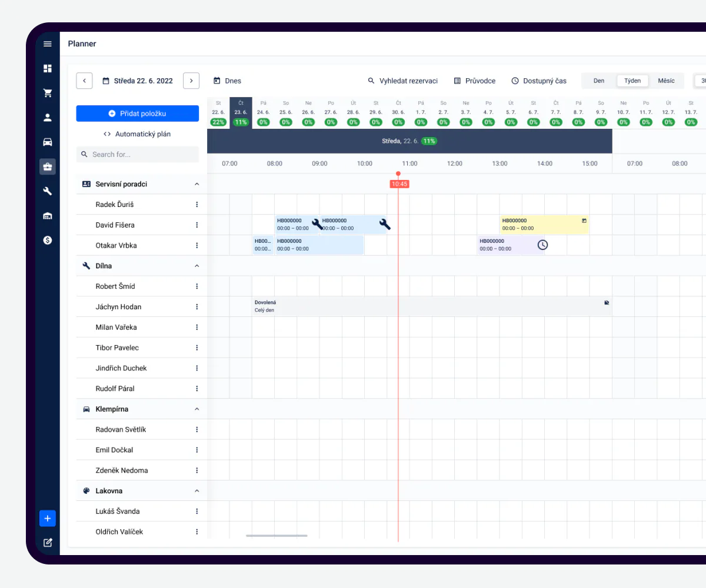The height and width of the screenshot is (588, 706).
Task: Click Dostupný čas
Action: (539, 81)
